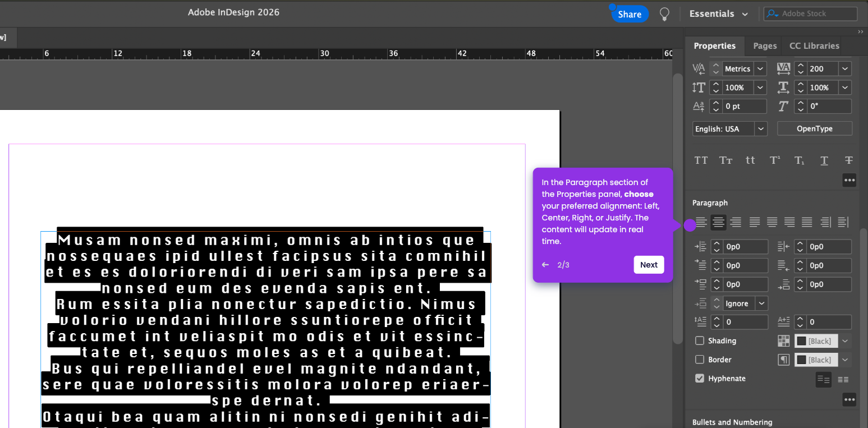
Task: Apply all lowercase 'tt' formatting
Action: point(750,160)
